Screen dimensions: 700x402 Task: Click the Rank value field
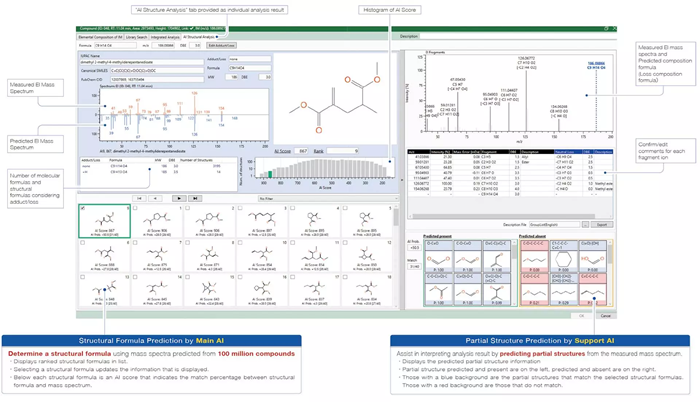[343, 151]
